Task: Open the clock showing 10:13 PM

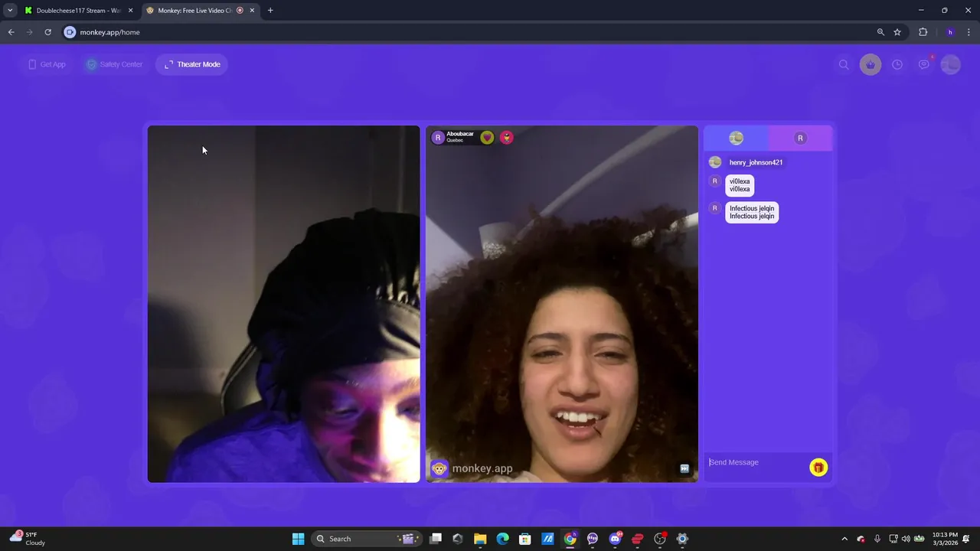Action: [946, 539]
